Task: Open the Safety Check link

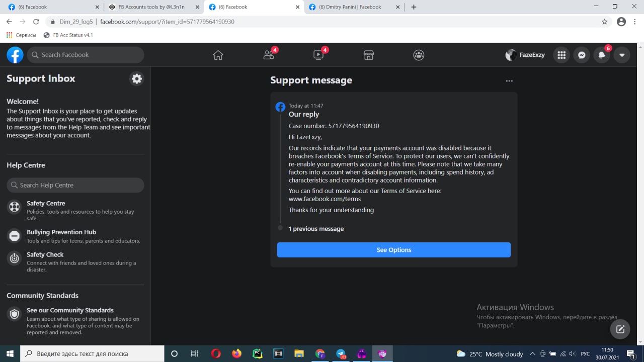Action: [45, 254]
